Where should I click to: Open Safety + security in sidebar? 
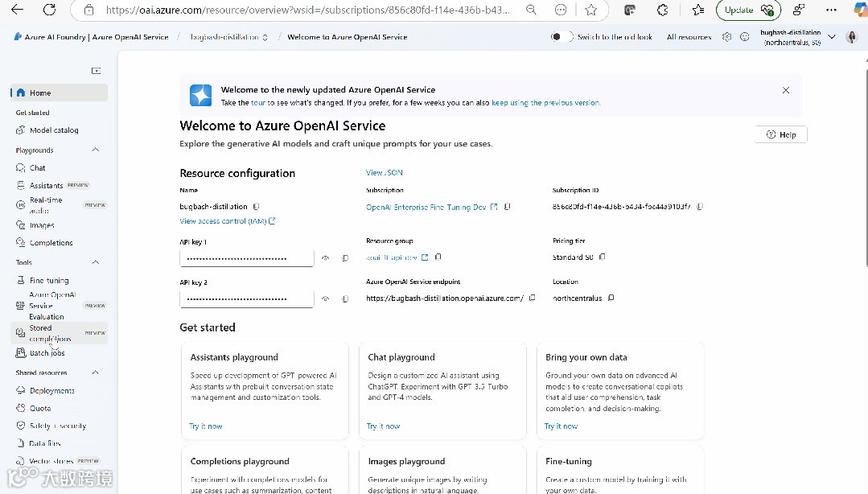tap(59, 426)
